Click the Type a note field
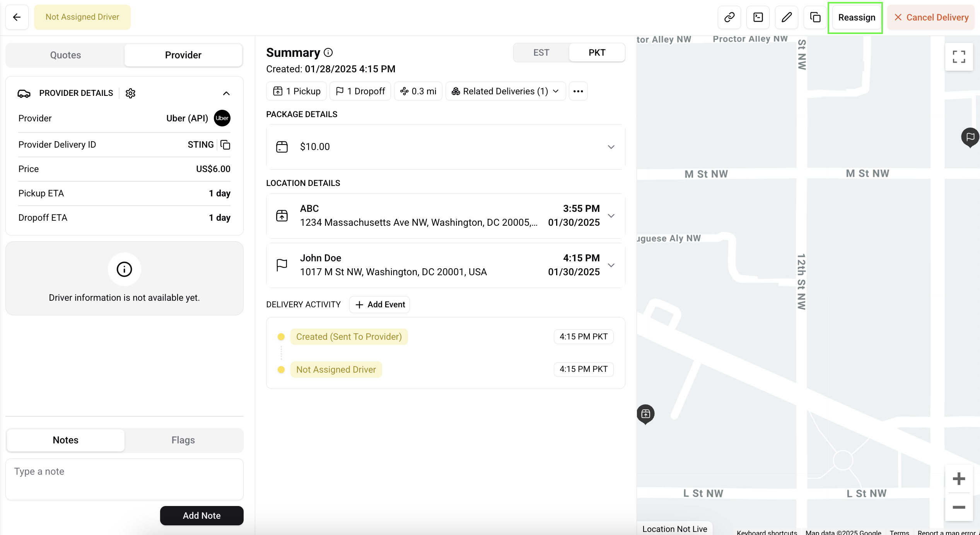 pos(124,479)
